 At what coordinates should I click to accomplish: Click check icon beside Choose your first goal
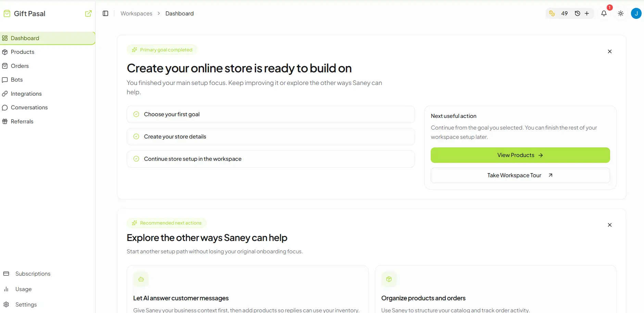point(136,114)
